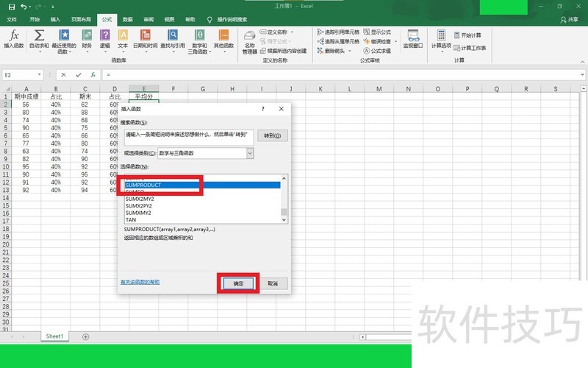This screenshot has width=588, height=368.
Task: Click the Insert Function fx ribbon icon
Action: coord(14,35)
